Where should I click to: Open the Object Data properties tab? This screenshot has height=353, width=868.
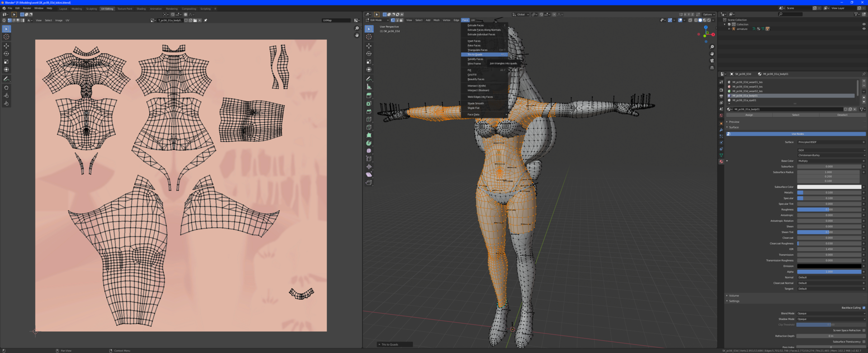[721, 155]
